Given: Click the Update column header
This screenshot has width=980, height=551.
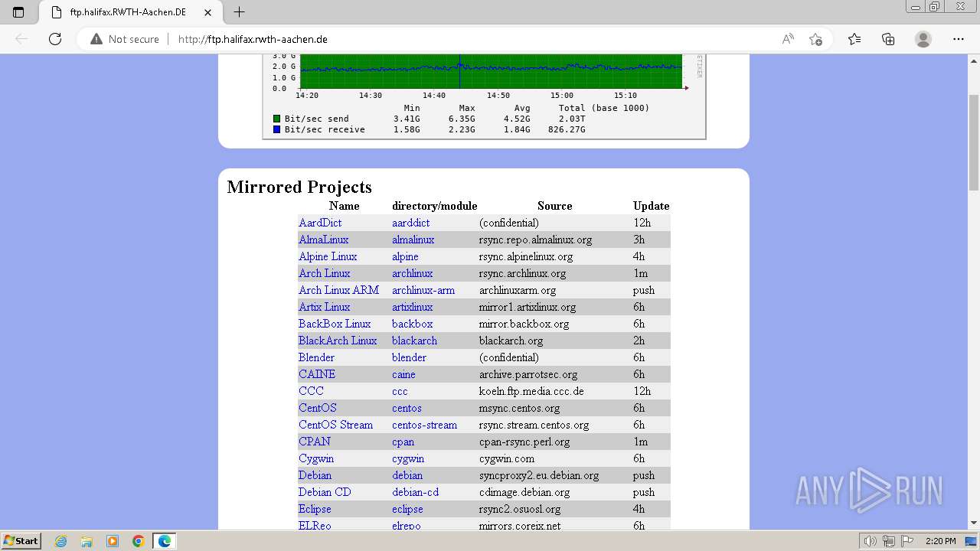Looking at the screenshot, I should 651,206.
